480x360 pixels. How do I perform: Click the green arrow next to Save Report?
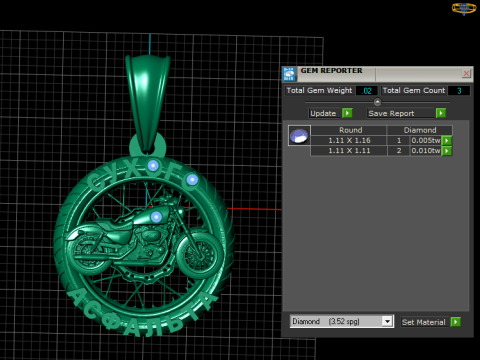(441, 113)
